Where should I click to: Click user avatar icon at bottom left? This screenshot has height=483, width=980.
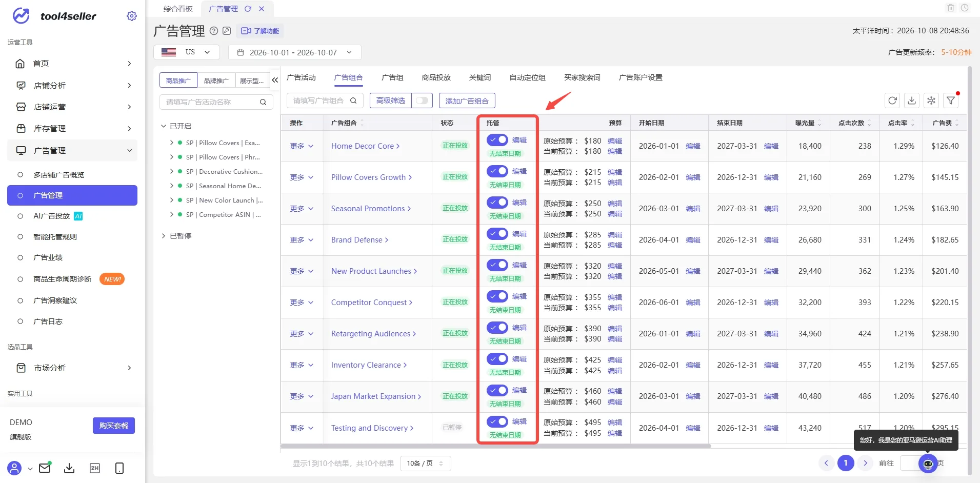[15, 468]
